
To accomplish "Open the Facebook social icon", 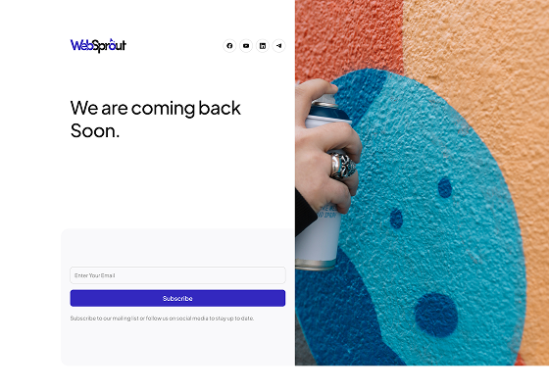I will (x=229, y=46).
